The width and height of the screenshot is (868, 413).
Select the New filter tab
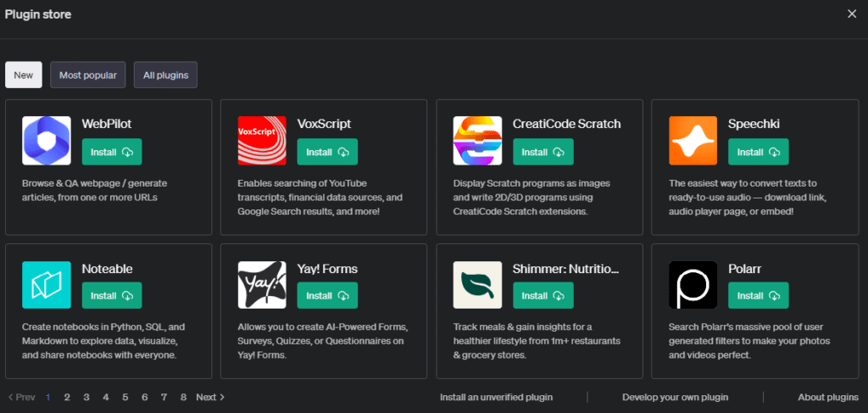pos(24,75)
